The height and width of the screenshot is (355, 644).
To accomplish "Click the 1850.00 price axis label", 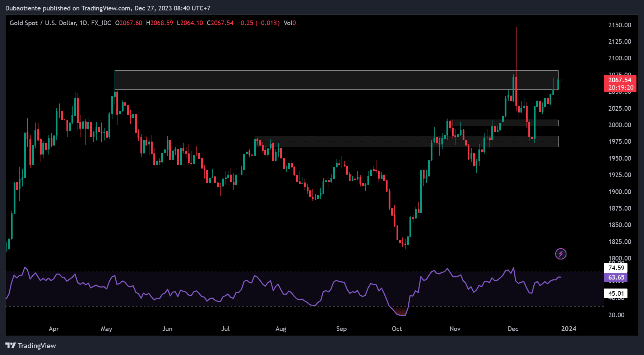I will (x=620, y=225).
